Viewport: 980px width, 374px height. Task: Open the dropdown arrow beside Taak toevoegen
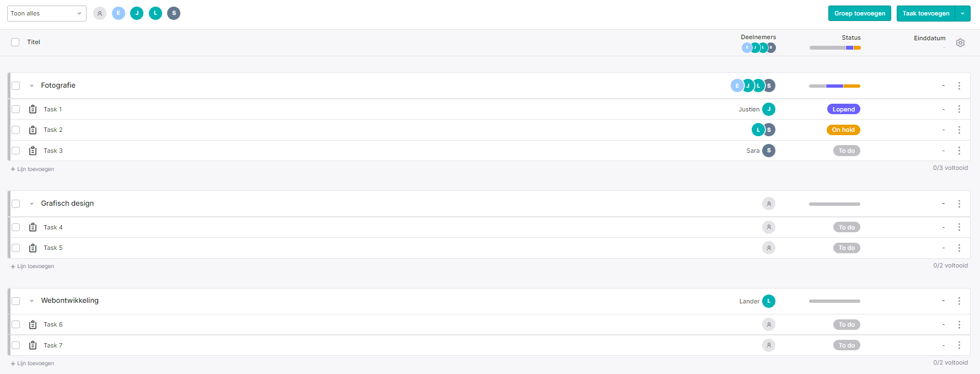(x=963, y=13)
